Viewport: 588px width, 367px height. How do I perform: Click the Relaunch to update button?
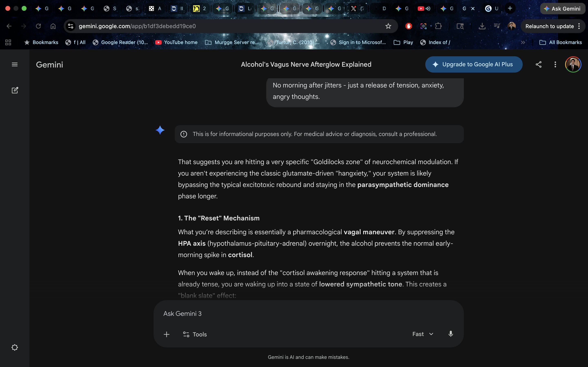click(x=549, y=26)
